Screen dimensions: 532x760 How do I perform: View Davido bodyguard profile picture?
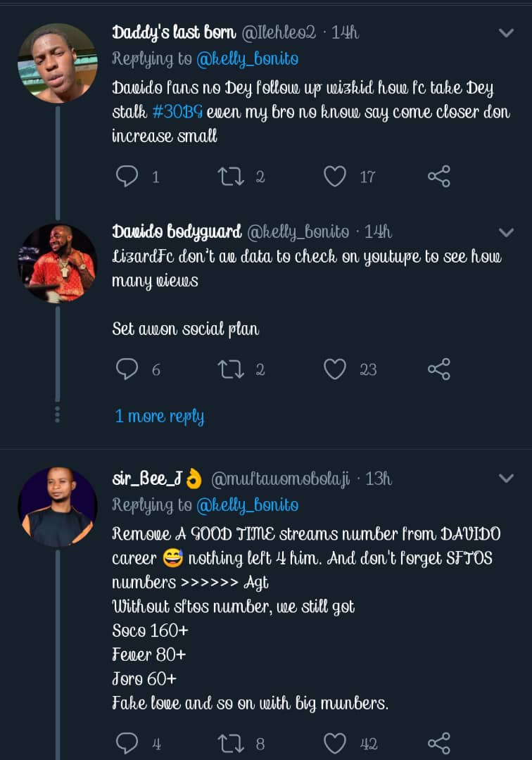57,263
